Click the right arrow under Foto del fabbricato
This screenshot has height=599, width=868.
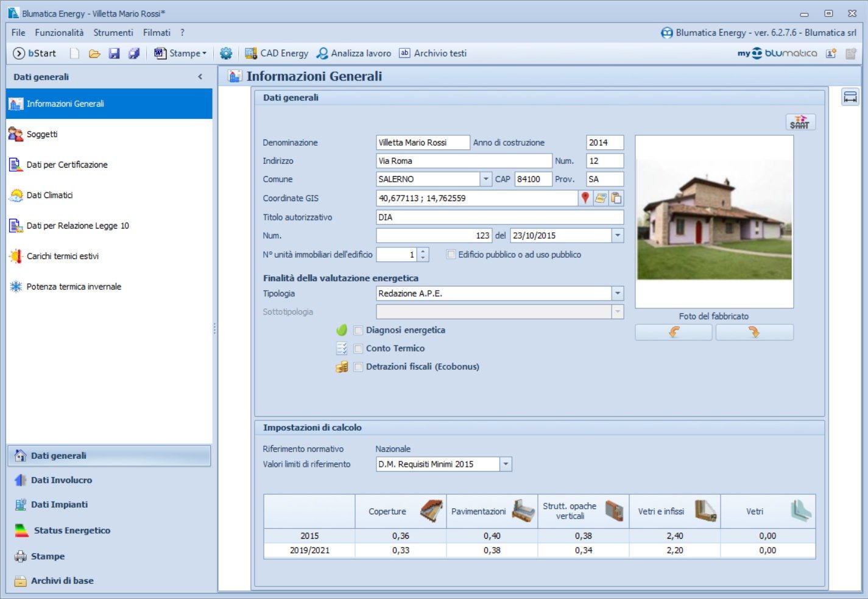[x=754, y=331]
